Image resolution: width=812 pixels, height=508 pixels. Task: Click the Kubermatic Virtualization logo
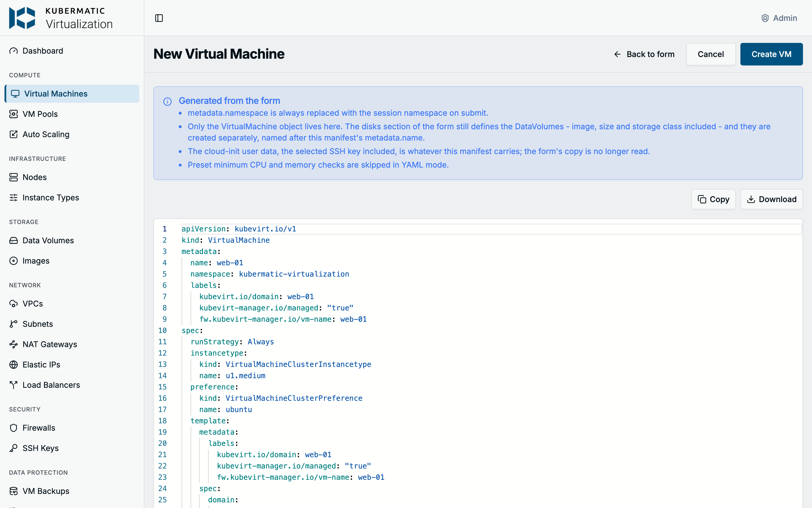pyautogui.click(x=61, y=18)
